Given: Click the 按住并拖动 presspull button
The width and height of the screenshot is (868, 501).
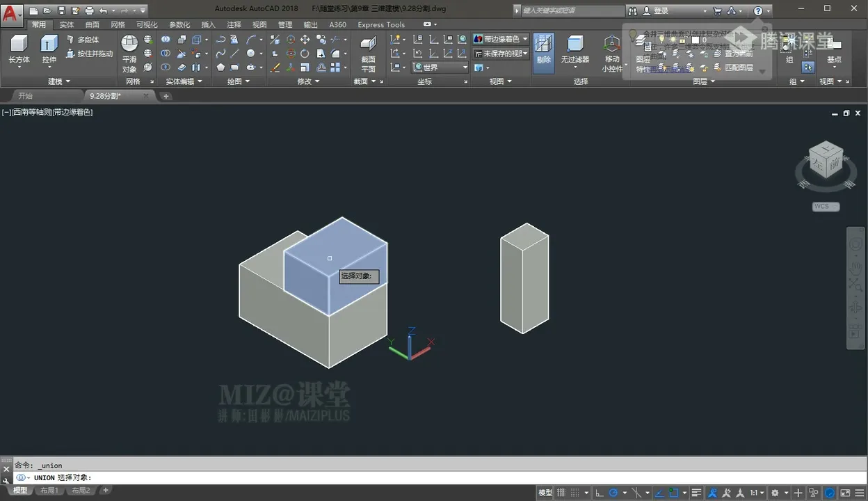Looking at the screenshot, I should click(90, 54).
